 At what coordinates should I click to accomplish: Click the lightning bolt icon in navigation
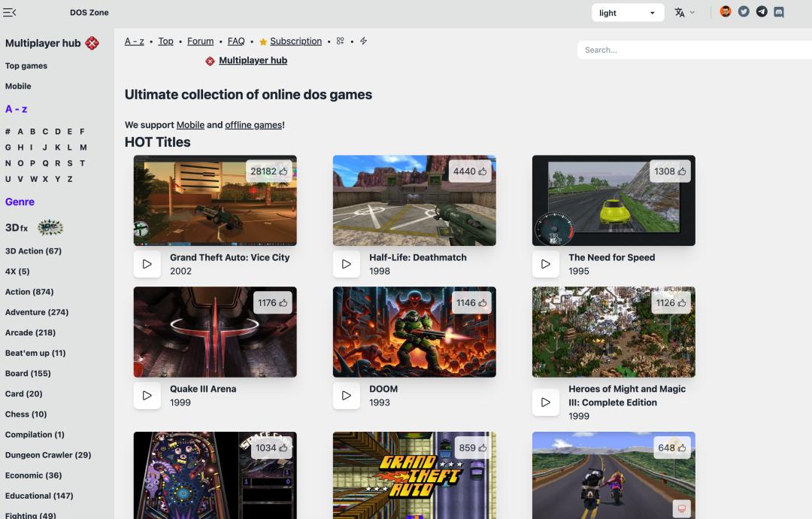point(363,41)
